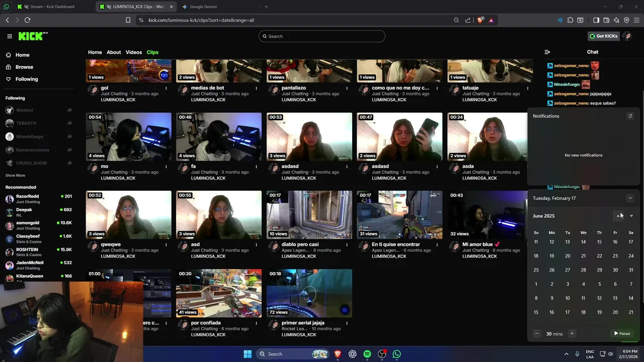Click the Kick search input field
Viewport: 644px width, 362px height.
point(322,36)
